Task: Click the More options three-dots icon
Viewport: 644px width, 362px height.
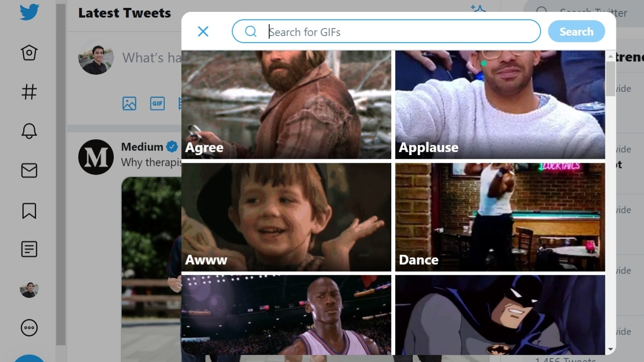Action: click(29, 327)
